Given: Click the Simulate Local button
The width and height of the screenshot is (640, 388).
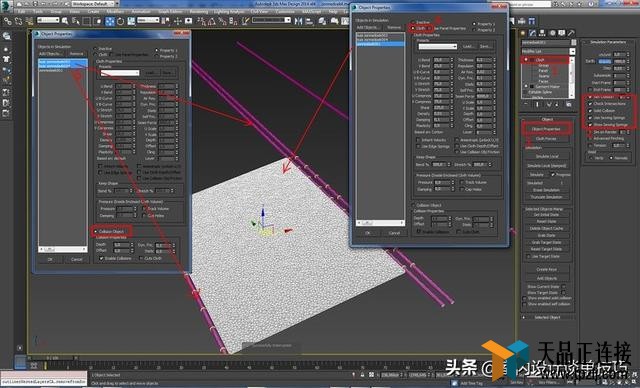Looking at the screenshot, I should [547, 156].
